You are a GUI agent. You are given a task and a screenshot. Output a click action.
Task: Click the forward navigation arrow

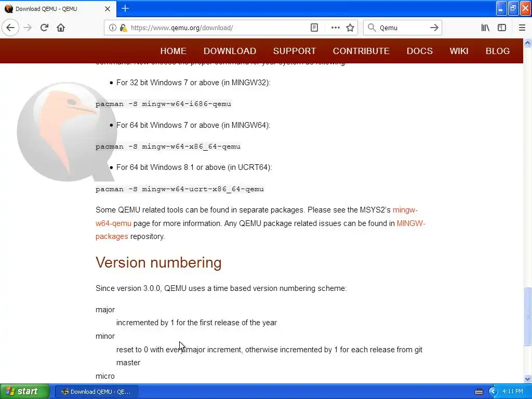point(28,28)
